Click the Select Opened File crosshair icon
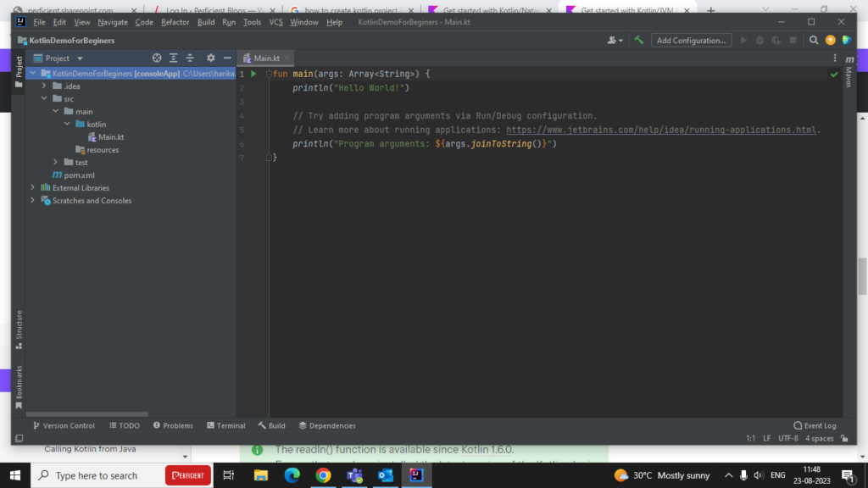Screen dimensions: 868x488 (157, 58)
